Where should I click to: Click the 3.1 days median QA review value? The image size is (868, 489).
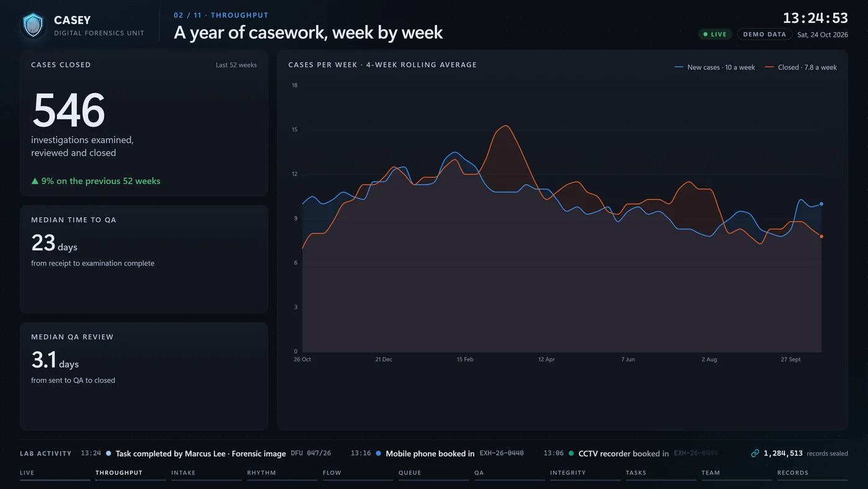55,361
